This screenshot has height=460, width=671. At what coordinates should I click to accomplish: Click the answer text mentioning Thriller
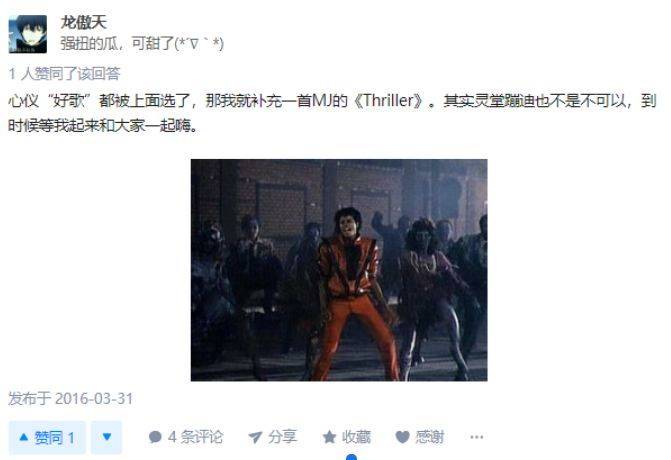(332, 113)
